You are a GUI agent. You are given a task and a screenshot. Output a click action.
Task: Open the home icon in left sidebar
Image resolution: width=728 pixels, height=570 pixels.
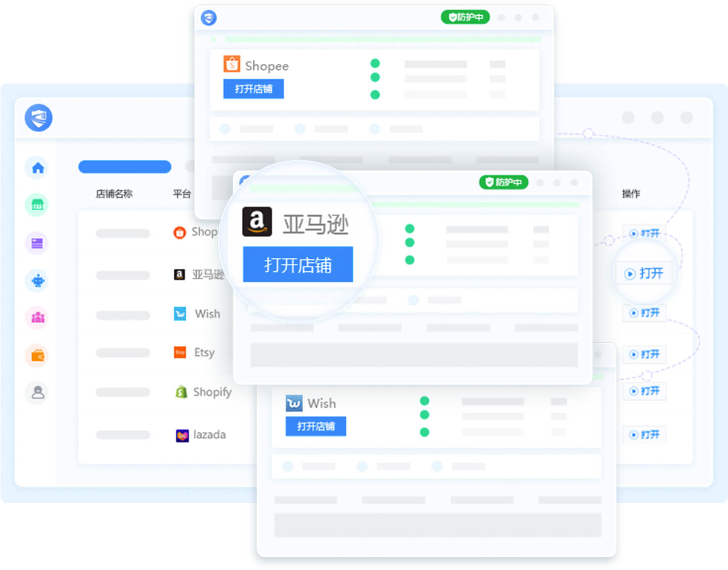(x=38, y=168)
